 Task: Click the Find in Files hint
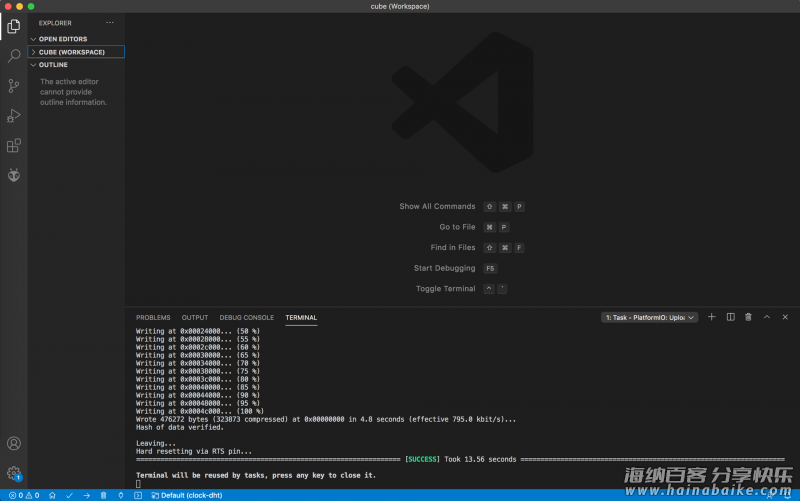tap(453, 247)
